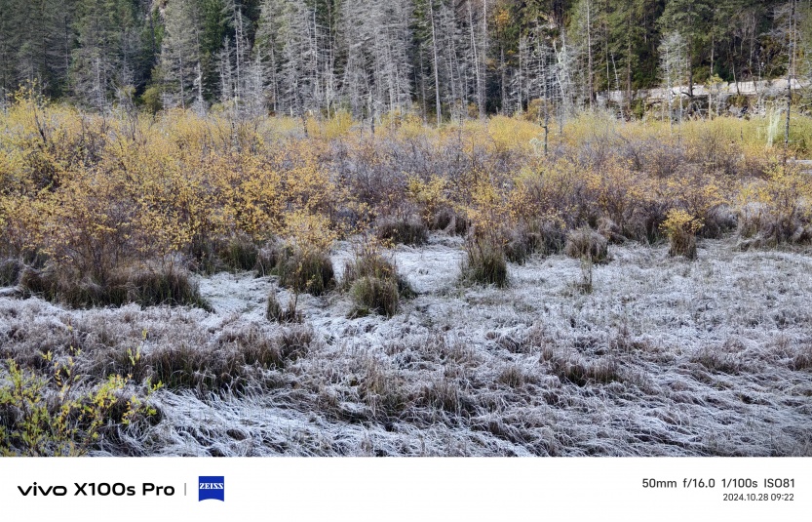Image resolution: width=812 pixels, height=522 pixels.
Task: Click the f/16.0 aperture value
Action: [699, 483]
